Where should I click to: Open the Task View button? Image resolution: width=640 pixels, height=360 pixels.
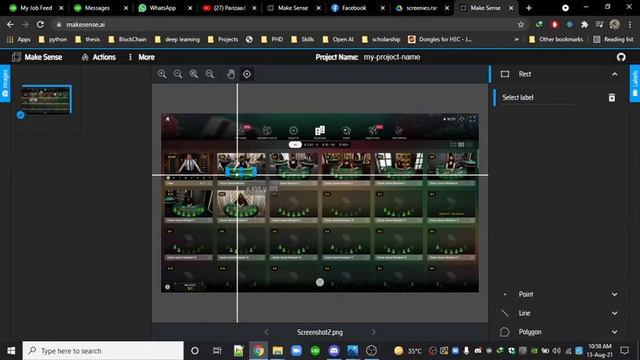(217, 351)
